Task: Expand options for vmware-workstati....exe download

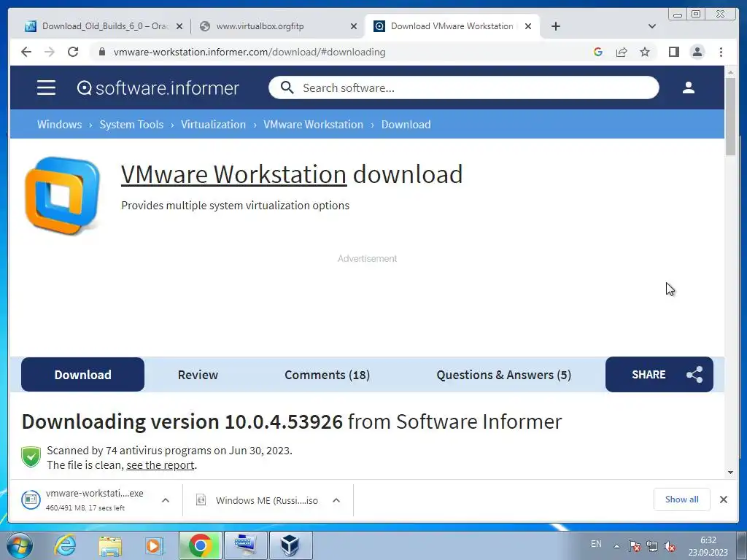Action: (166, 500)
